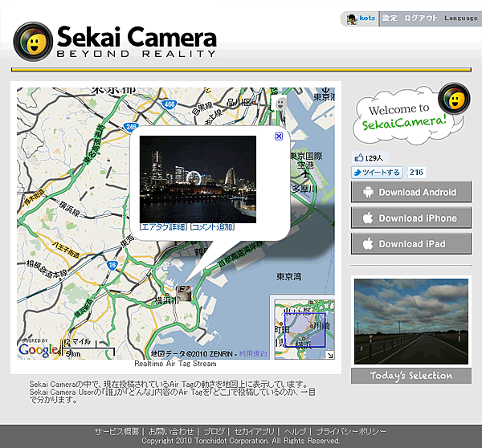This screenshot has width=482, height=448.
Task: Open the エアタグ詳細 air tag details link
Action: 164,227
